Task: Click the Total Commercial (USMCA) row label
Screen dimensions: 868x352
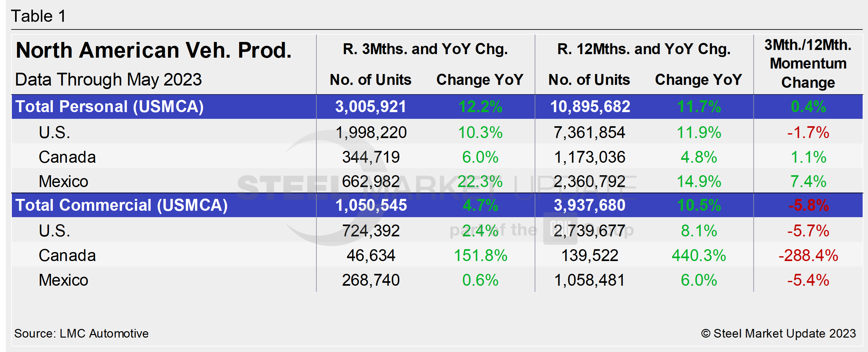Action: coord(121,205)
